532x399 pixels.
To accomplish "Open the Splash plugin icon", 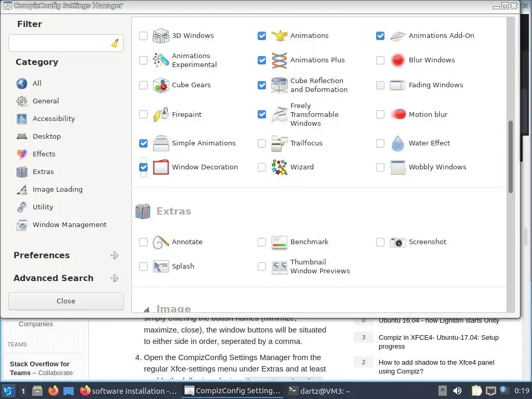I will pyautogui.click(x=161, y=267).
